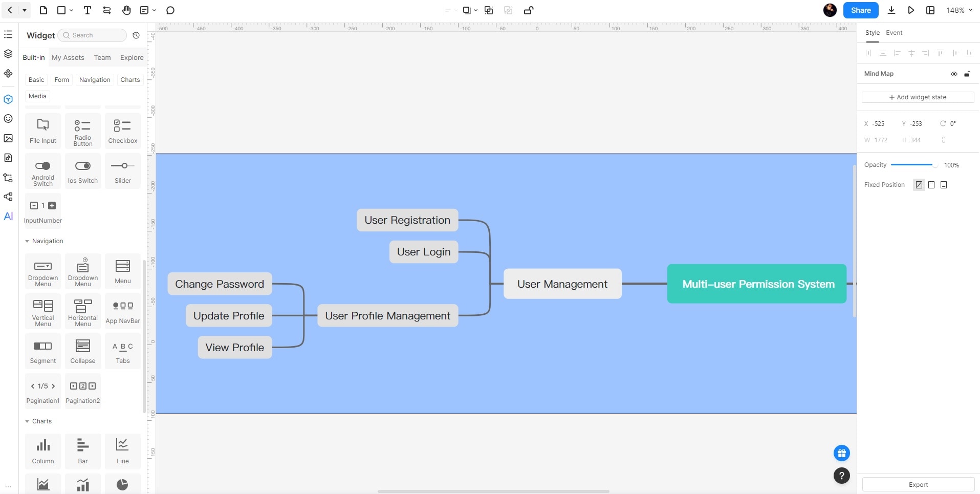Filter widgets by Form category
Image resolution: width=980 pixels, height=494 pixels.
[61, 80]
